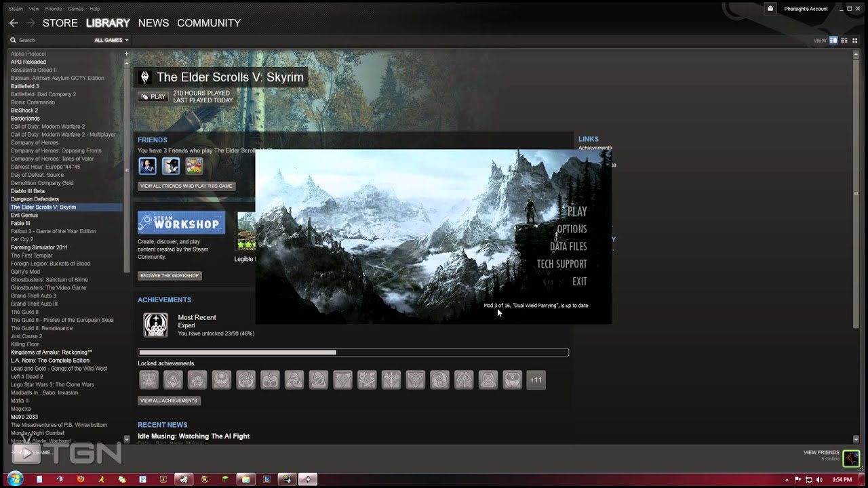The height and width of the screenshot is (488, 868).
Task: Switch to the COMMUNITY tab
Action: (x=209, y=23)
